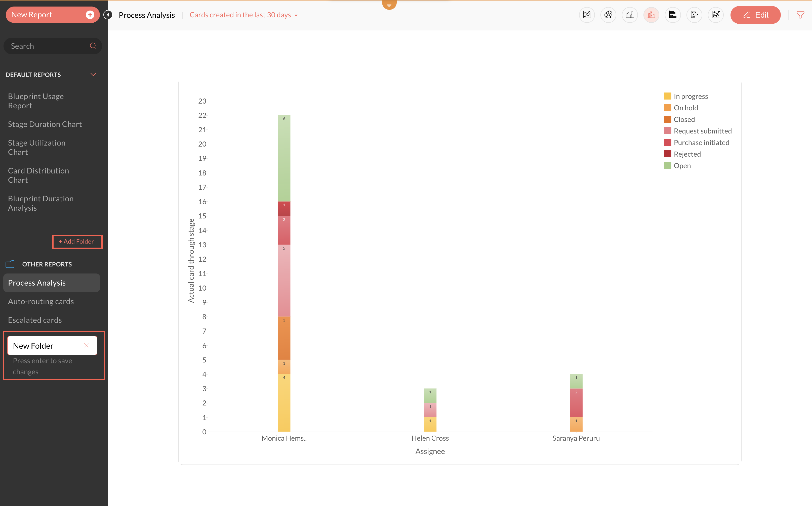Select the stacked horizontal bar chart
Image resolution: width=812 pixels, height=506 pixels.
[694, 15]
